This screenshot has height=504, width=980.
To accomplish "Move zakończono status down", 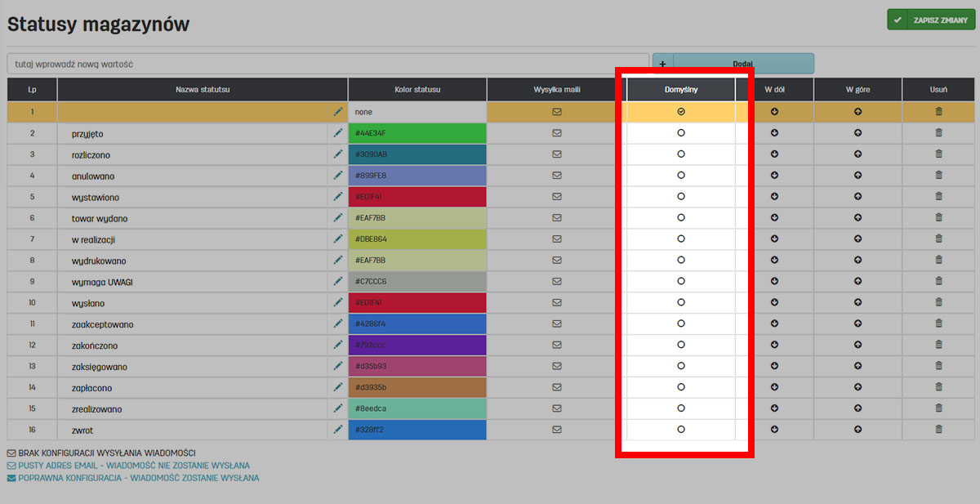I will tap(774, 346).
